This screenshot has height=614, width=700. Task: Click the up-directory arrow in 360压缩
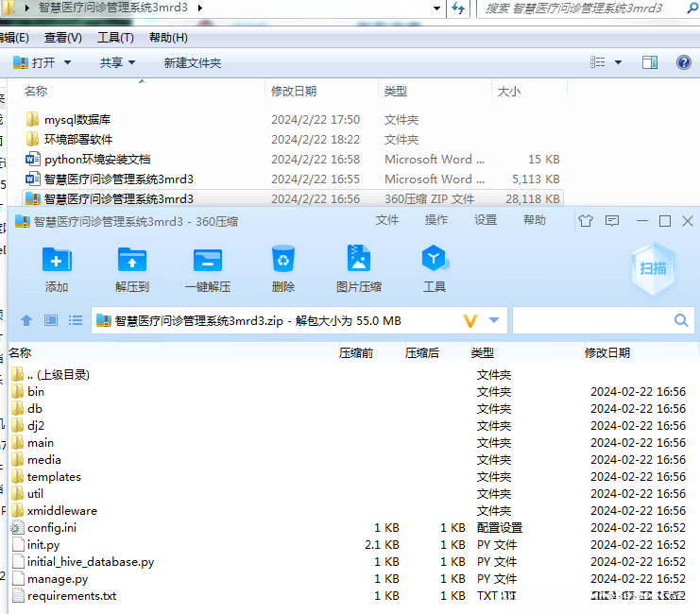point(26,320)
